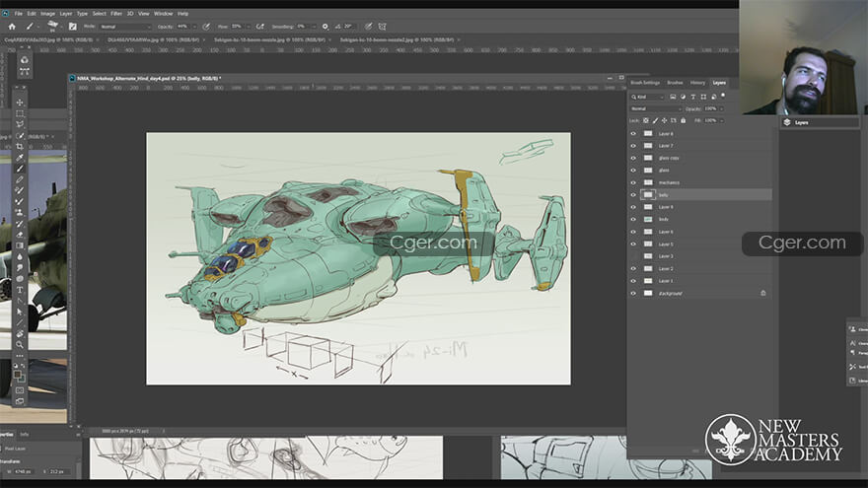The image size is (868, 488).
Task: Select Layer 5 in layers list
Action: tap(699, 244)
